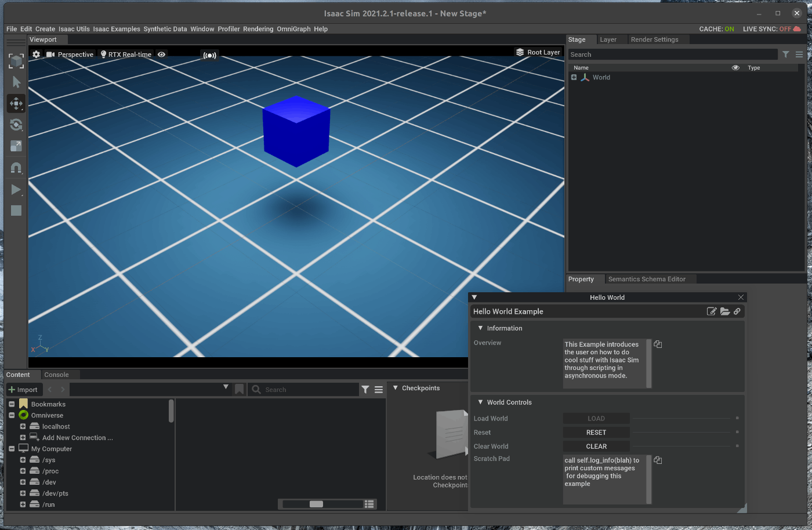Open the Stage filter funnel icon
Screen dimensions: 812x530
(786, 55)
